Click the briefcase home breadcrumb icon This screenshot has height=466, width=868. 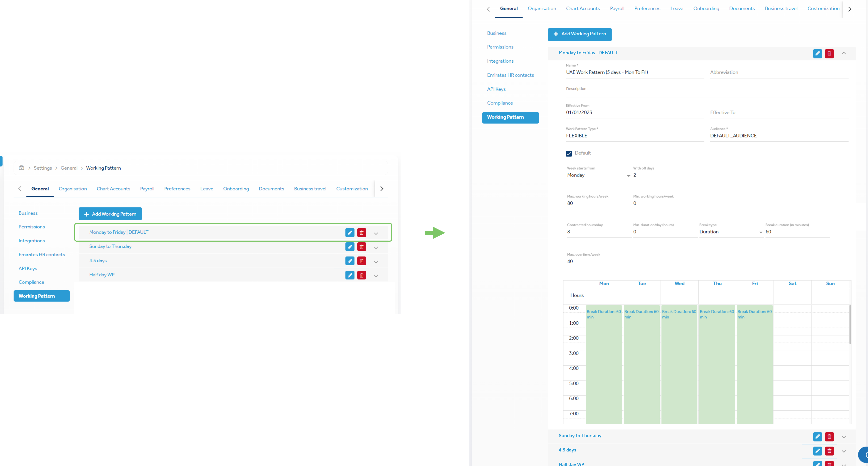click(x=21, y=168)
